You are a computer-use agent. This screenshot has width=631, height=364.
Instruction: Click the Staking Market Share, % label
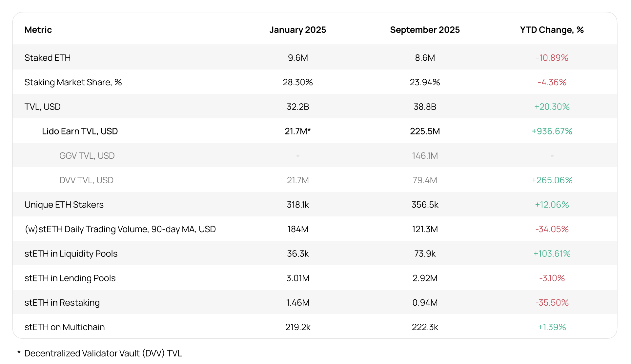pyautogui.click(x=73, y=82)
